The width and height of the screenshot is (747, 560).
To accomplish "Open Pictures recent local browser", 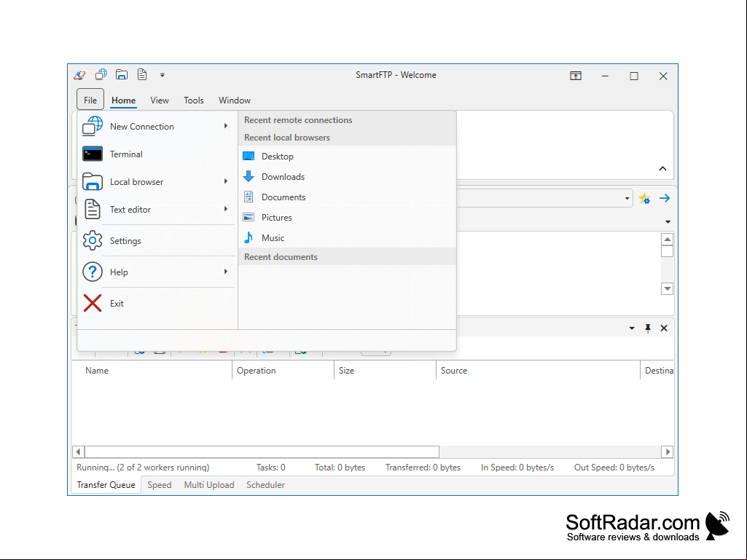I will pos(347,218).
